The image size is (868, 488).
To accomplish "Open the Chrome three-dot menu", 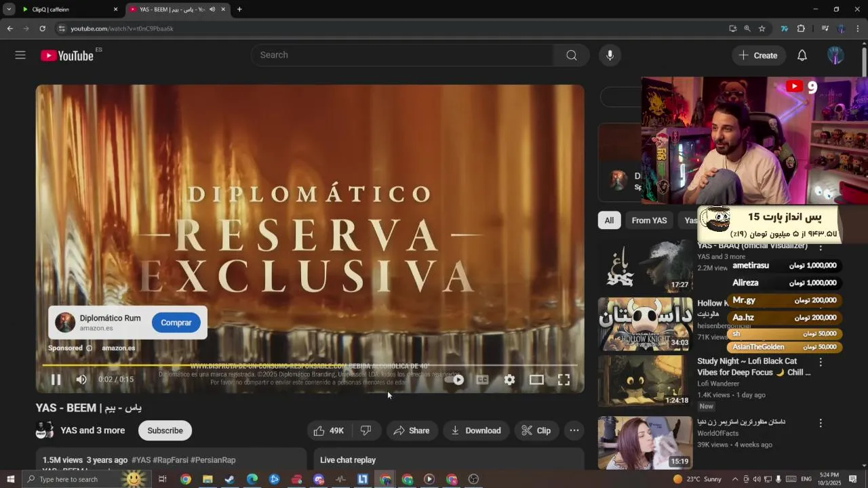I will (x=858, y=28).
